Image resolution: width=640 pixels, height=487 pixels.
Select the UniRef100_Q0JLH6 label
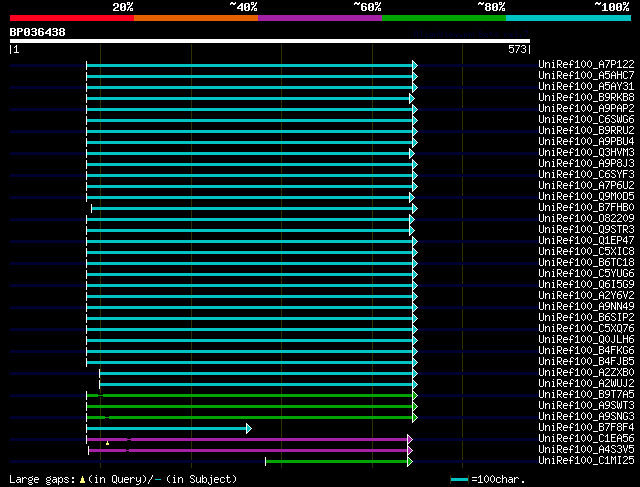click(587, 340)
